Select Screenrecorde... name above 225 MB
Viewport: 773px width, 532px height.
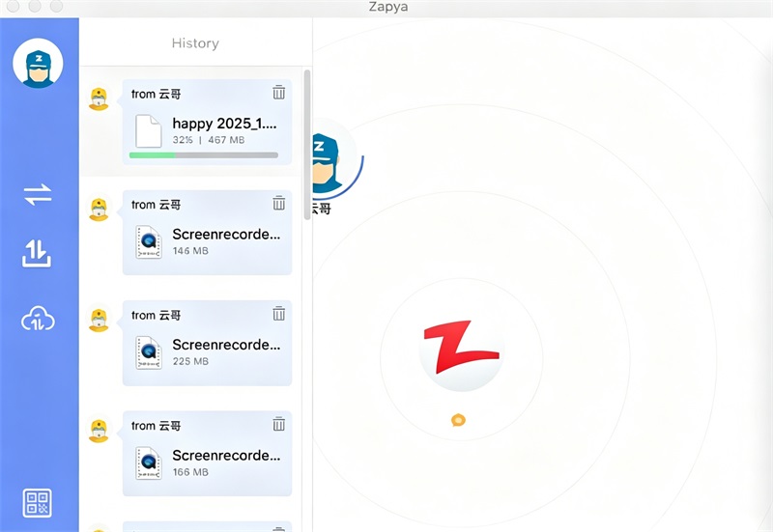(x=226, y=345)
